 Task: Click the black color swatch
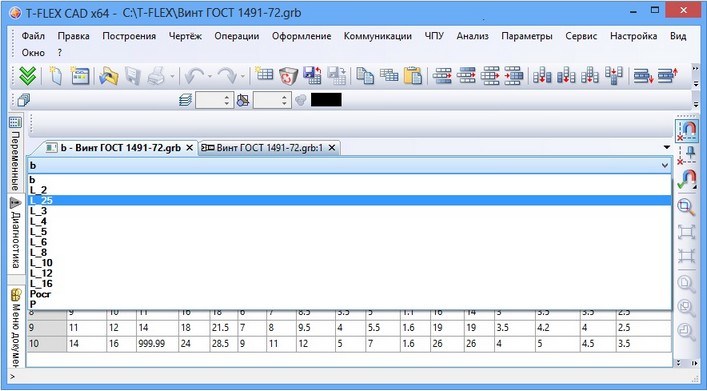click(326, 100)
